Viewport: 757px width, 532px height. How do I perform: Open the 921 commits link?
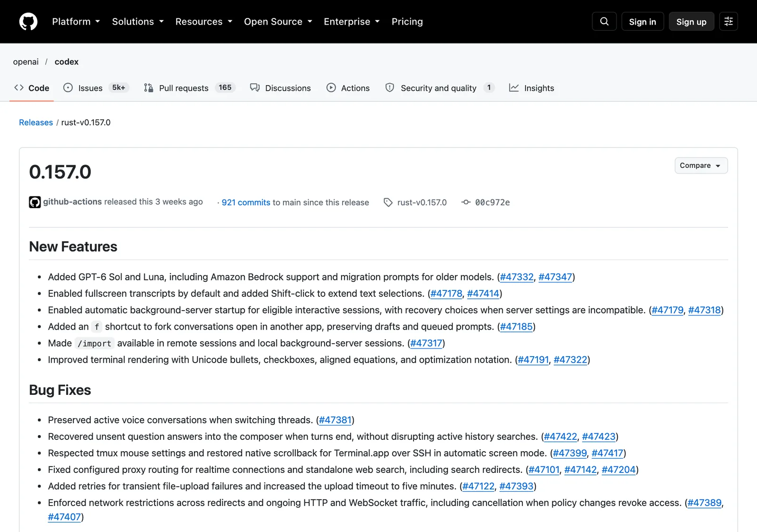246,202
